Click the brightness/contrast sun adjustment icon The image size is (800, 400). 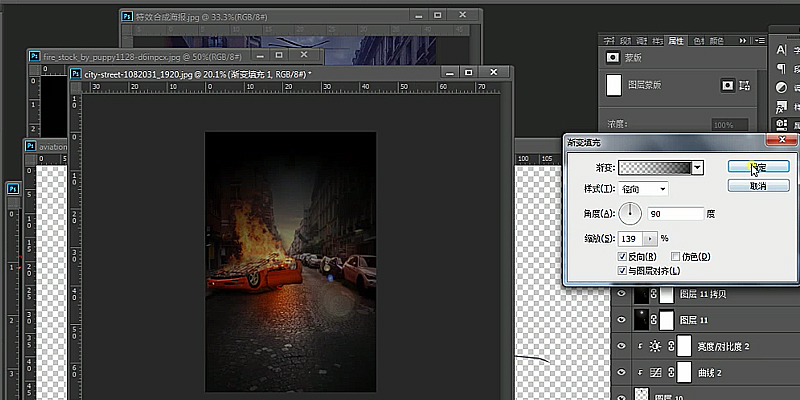pyautogui.click(x=656, y=346)
